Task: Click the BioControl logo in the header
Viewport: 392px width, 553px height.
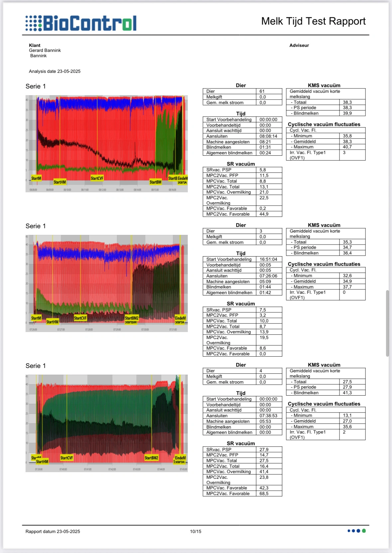Action: [81, 23]
